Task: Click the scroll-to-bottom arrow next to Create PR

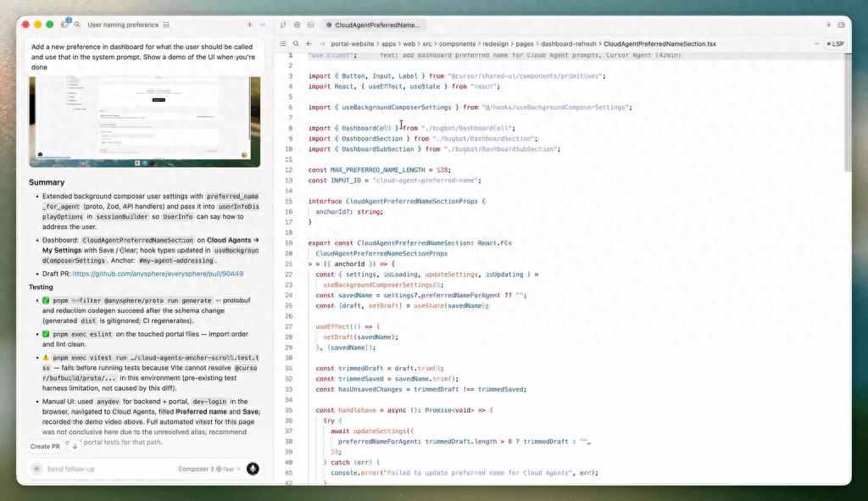Action: (x=75, y=446)
